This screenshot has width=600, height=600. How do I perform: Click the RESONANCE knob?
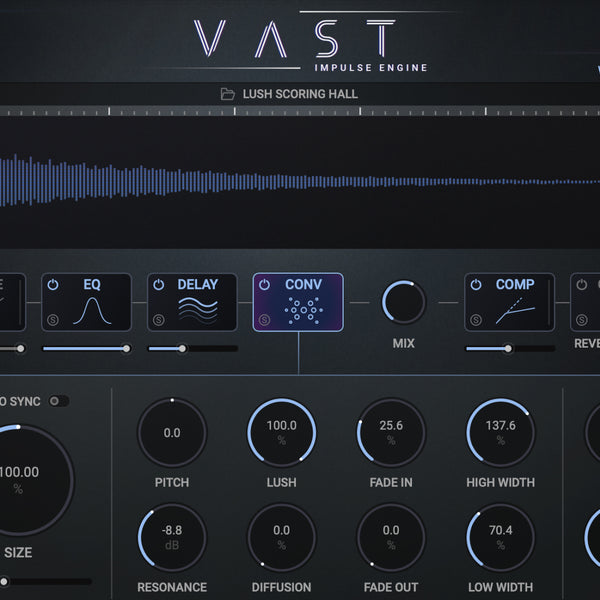(172, 538)
